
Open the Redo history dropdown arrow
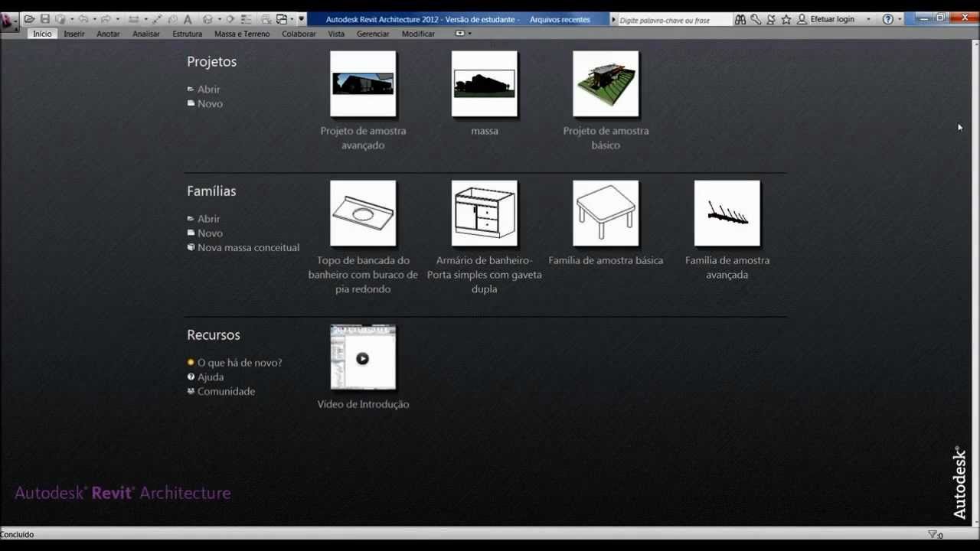pos(117,19)
